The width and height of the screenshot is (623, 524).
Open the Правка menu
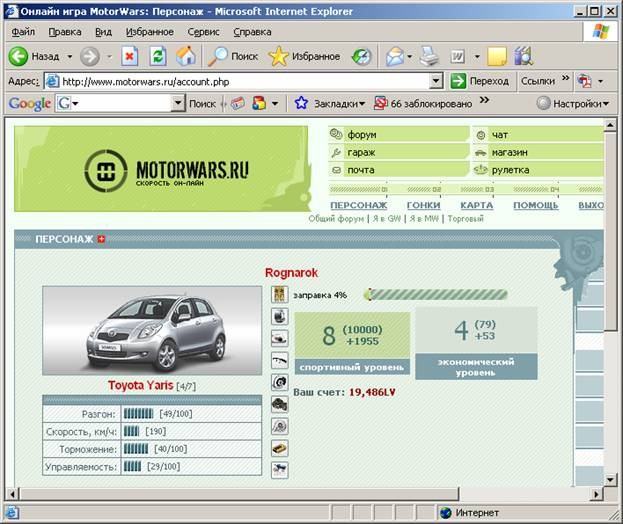(65, 32)
